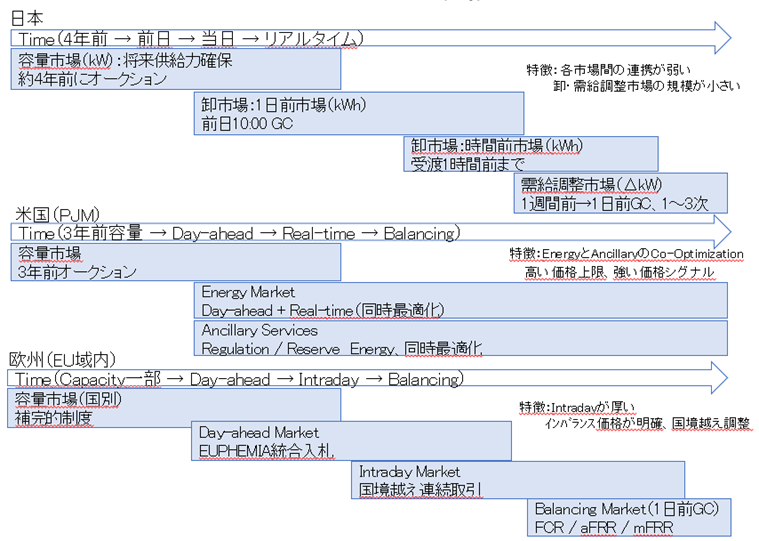Screen dimensions: 759x541
Task: Select the EU timeline arrow with Intraday
Action: [x=370, y=379]
